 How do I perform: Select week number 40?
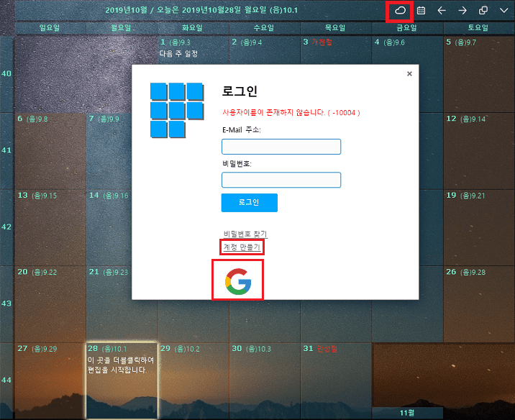[x=6, y=73]
